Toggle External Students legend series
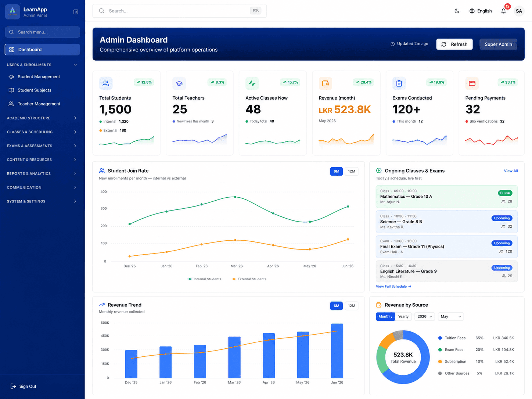 249,279
